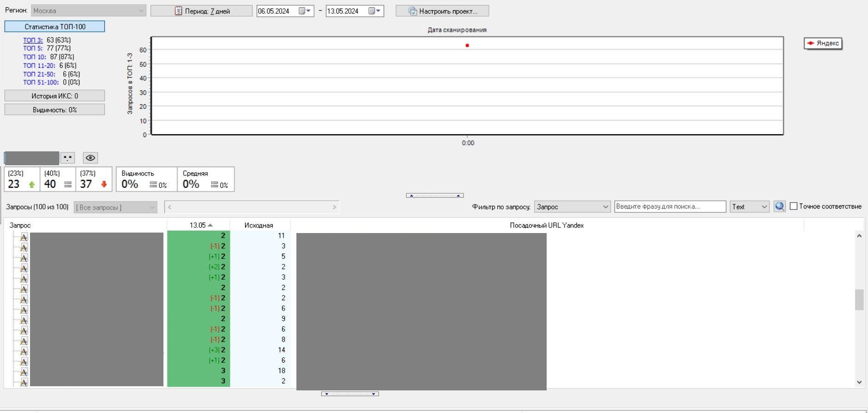Toggle the Точное соответствие checkbox
Viewport: 868px width, 413px height.
click(x=793, y=206)
